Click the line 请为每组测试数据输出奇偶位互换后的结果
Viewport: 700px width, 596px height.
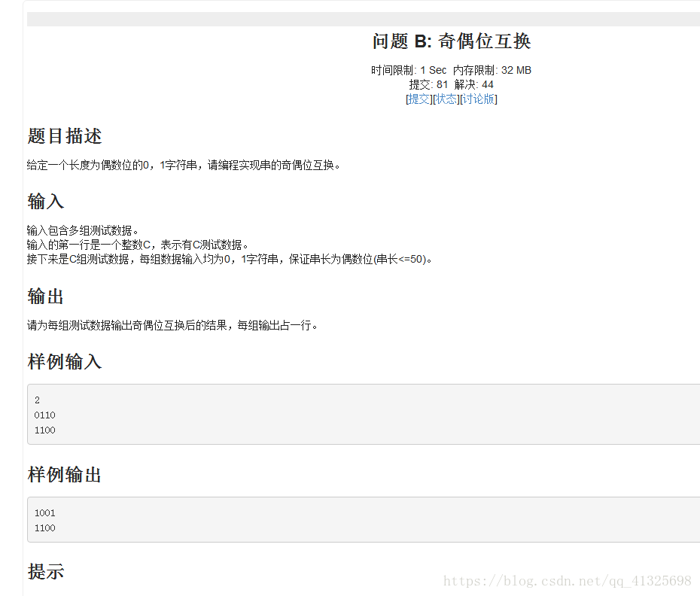pos(172,325)
